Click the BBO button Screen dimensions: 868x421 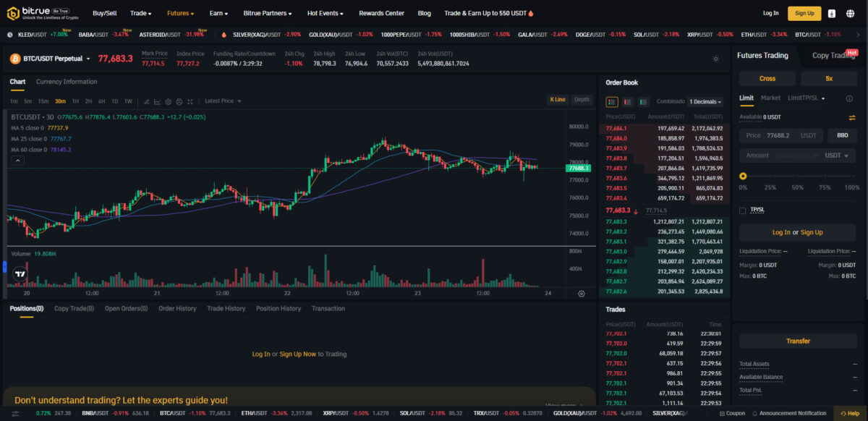pos(842,135)
